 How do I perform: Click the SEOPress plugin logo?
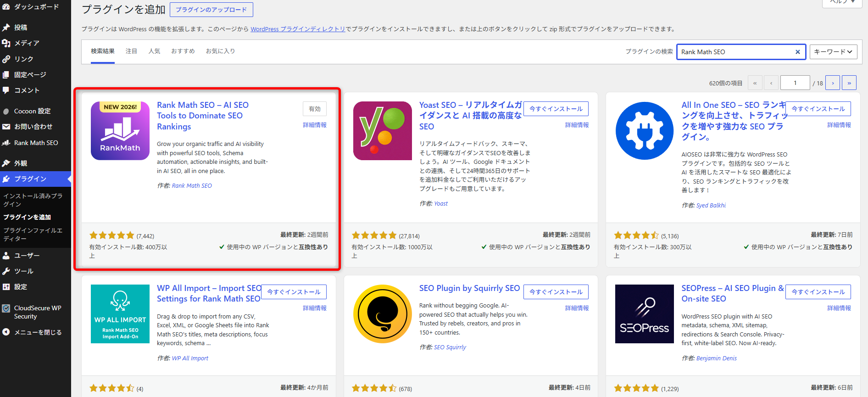(x=645, y=314)
